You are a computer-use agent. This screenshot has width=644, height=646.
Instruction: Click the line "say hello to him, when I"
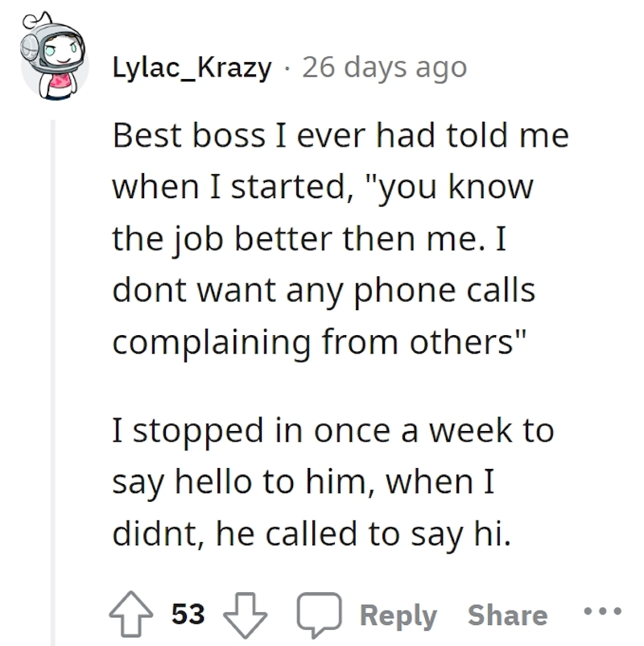click(303, 482)
